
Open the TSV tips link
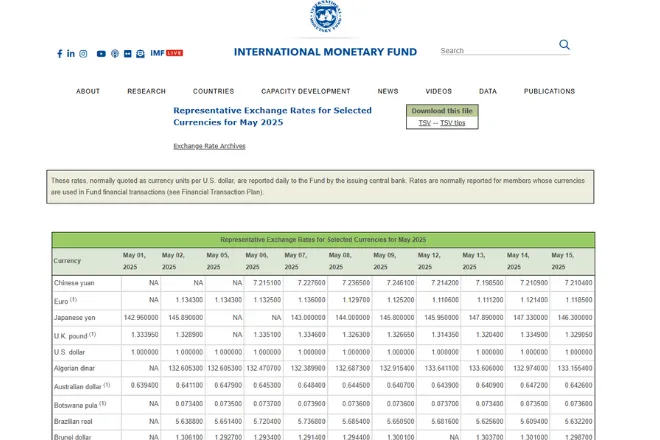(x=452, y=123)
